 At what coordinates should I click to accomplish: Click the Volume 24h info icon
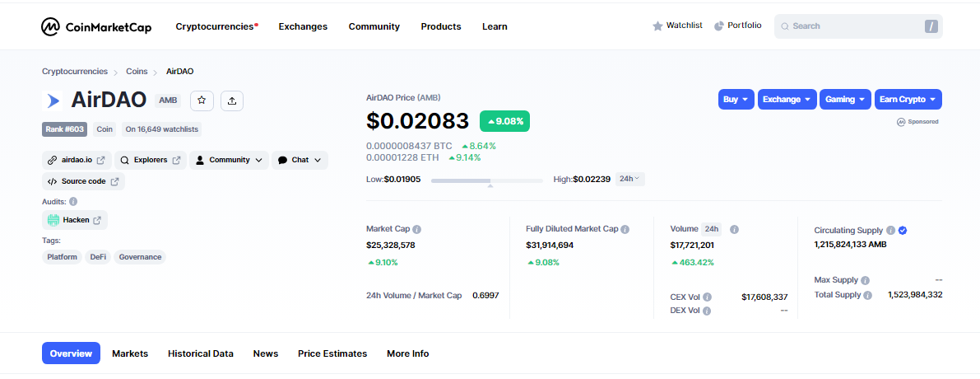pos(734,230)
